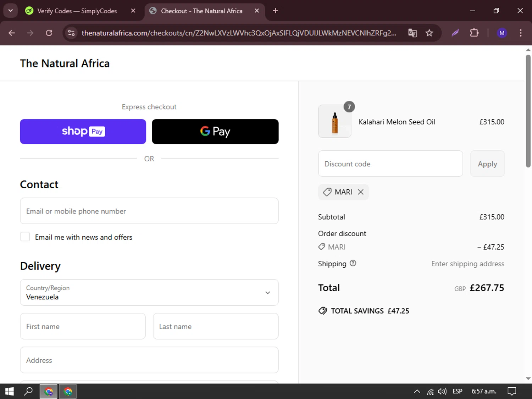Click the browser back arrow
Image resolution: width=532 pixels, height=399 pixels.
(x=12, y=33)
